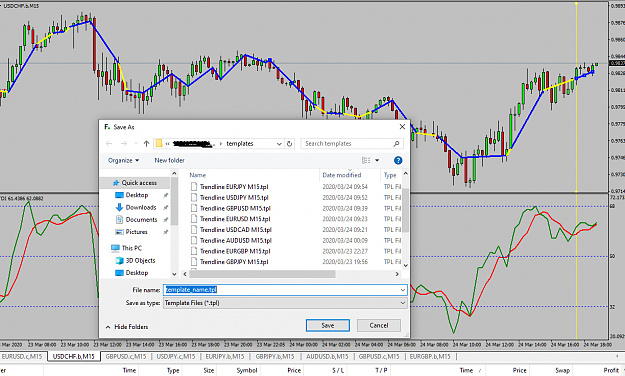Navigate back with the left arrow
The width and height of the screenshot is (625, 376).
click(x=109, y=144)
